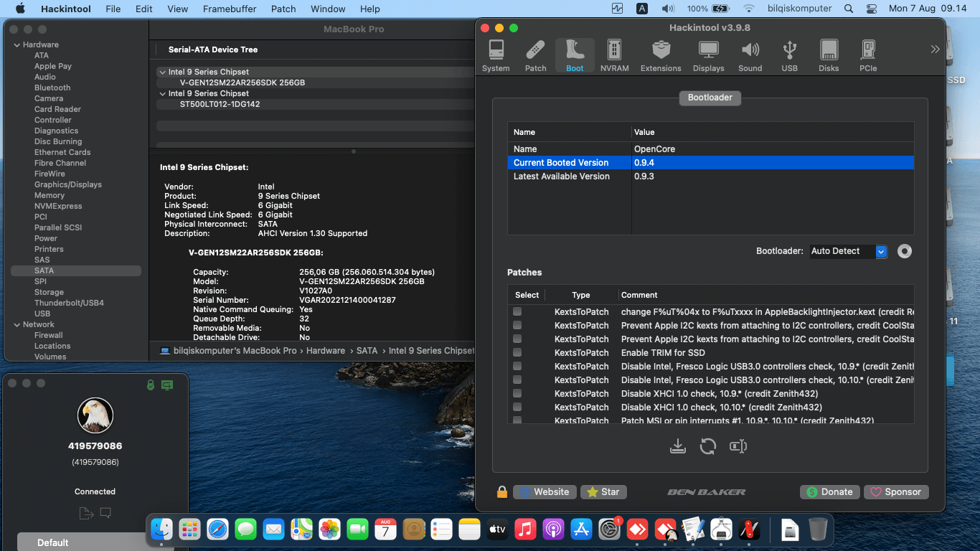
Task: Collapse the Hardware section in the sidebar
Action: (17, 45)
